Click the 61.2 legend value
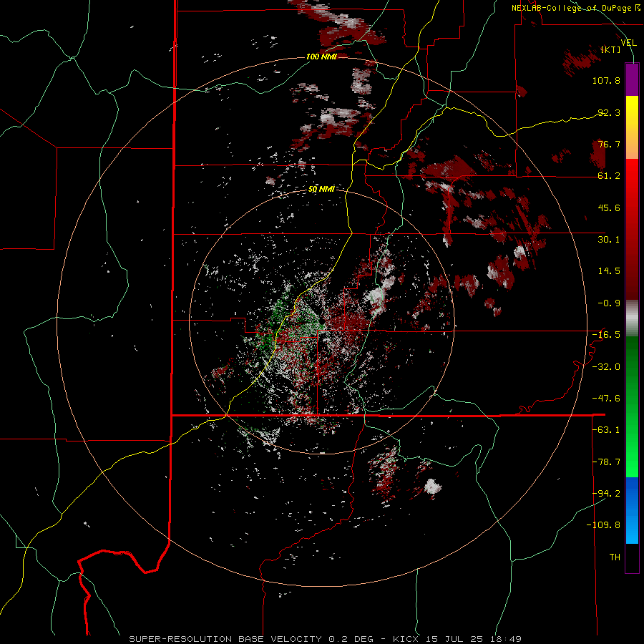 [x=609, y=176]
